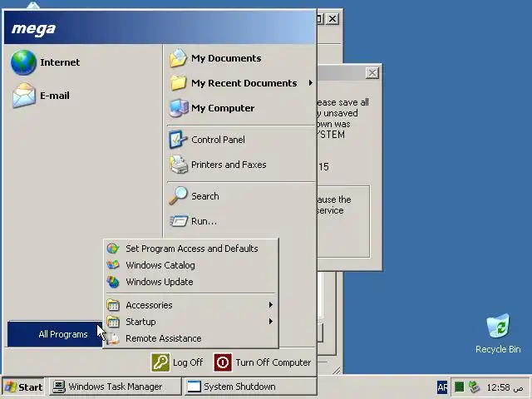This screenshot has width=532, height=399.
Task: Click the Set Program Access and Defaults icon
Action: [113, 249]
